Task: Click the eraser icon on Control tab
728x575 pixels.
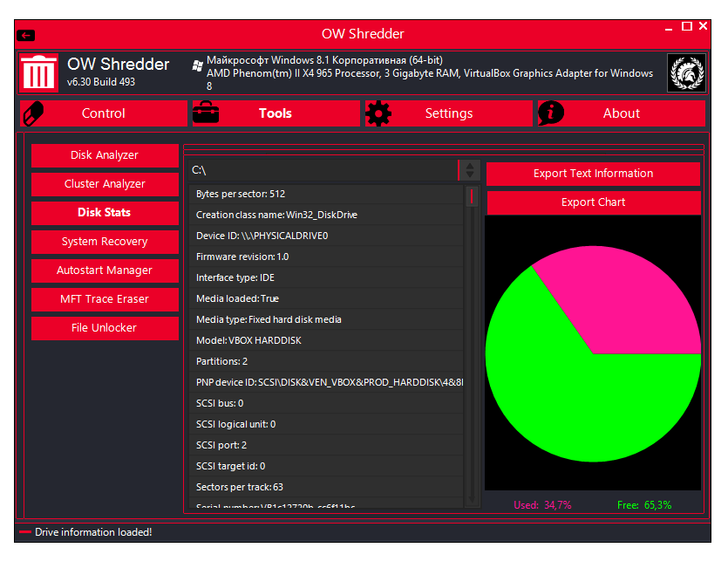Action: pyautogui.click(x=33, y=113)
